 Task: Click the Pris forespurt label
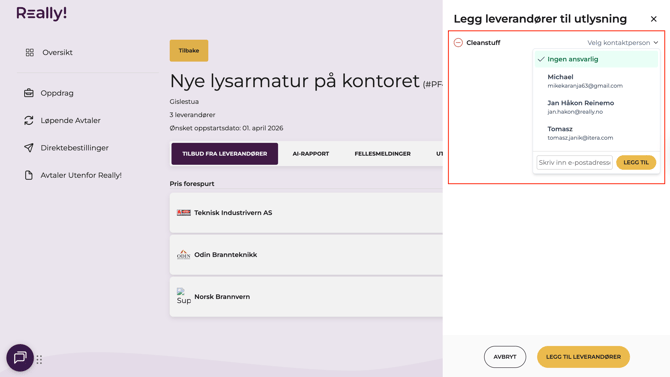[x=192, y=184]
